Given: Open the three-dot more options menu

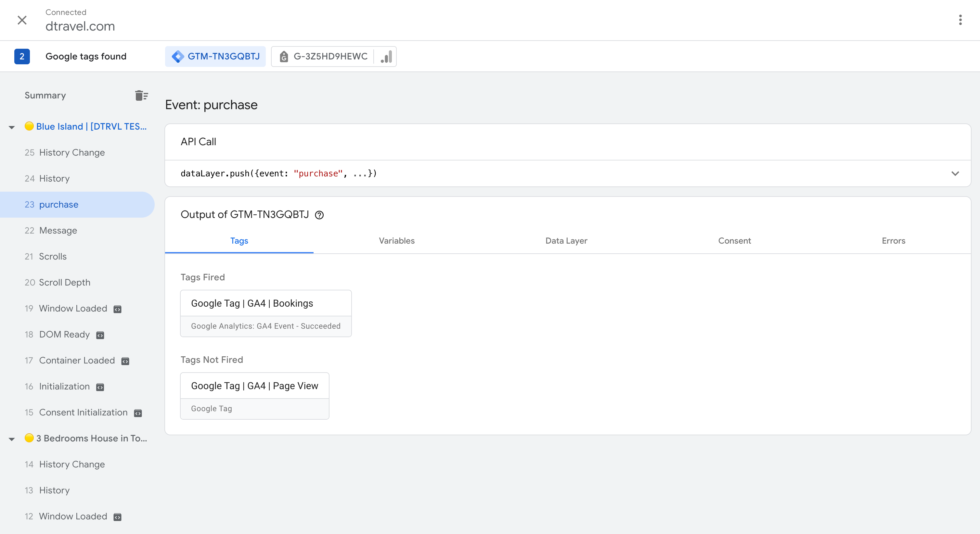Looking at the screenshot, I should click(x=960, y=20).
